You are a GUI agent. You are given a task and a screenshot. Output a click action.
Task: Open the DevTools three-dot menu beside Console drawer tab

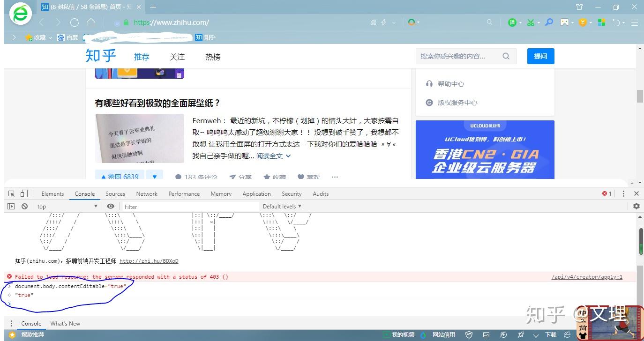pyautogui.click(x=11, y=323)
